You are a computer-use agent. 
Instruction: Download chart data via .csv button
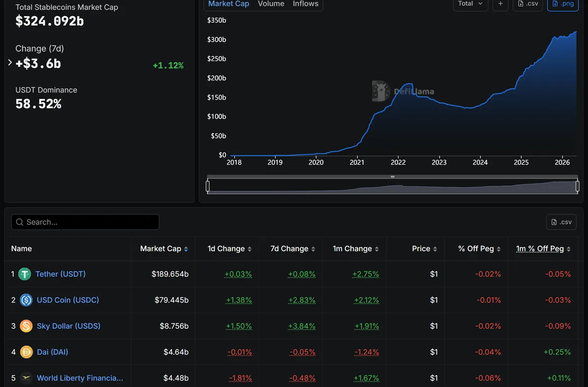[528, 3]
